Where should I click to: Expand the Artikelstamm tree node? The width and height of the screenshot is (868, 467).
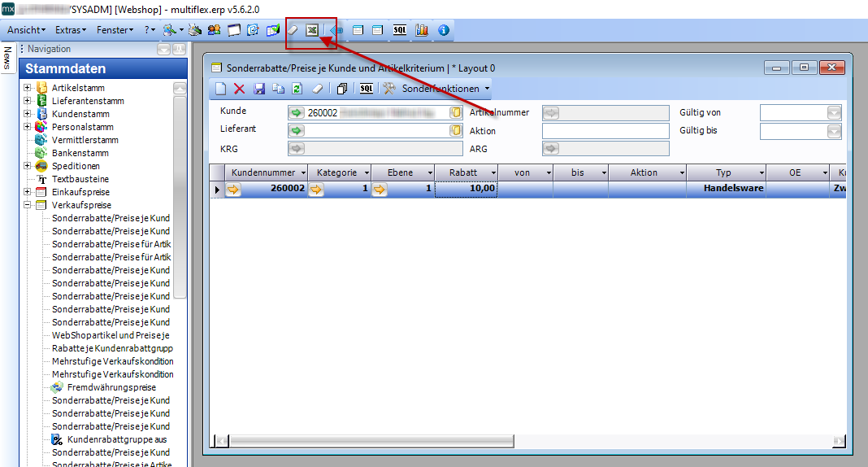coord(28,88)
